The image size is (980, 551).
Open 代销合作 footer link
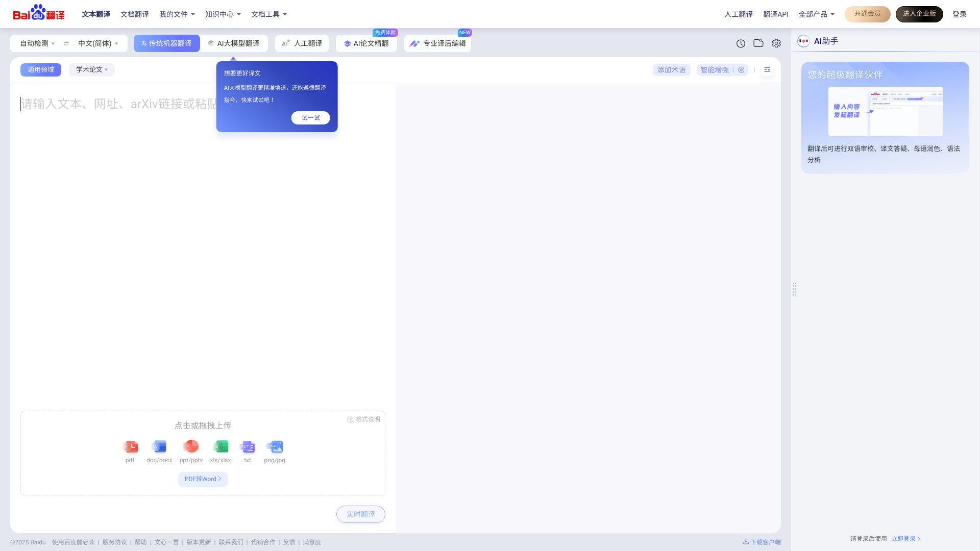263,542
